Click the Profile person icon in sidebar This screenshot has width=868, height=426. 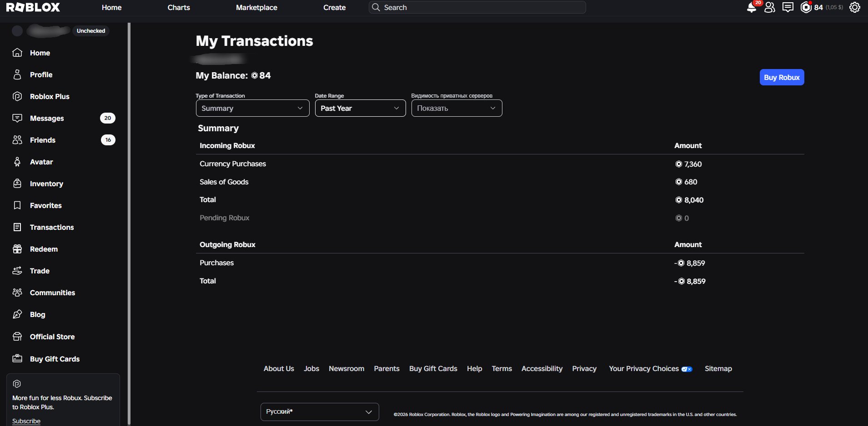17,74
